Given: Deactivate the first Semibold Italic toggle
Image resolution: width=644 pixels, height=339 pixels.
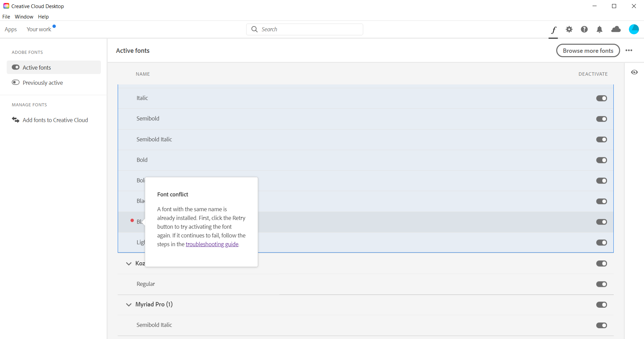Looking at the screenshot, I should (601, 140).
